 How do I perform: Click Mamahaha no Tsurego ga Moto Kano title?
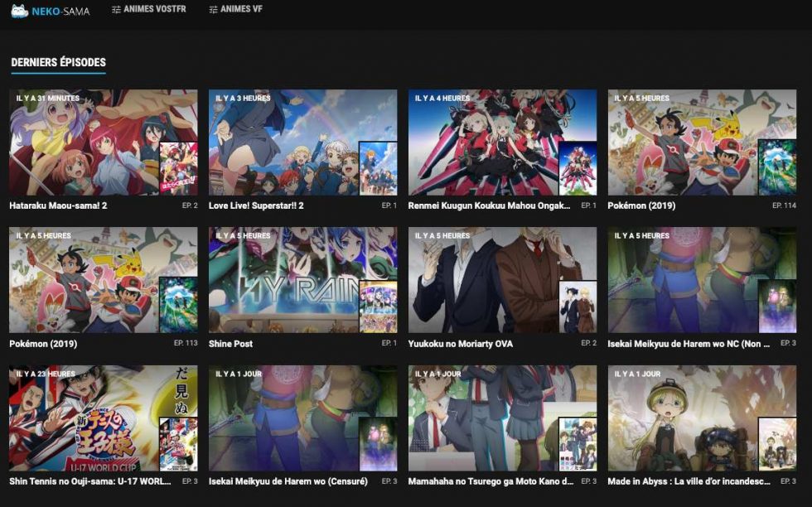tap(491, 481)
